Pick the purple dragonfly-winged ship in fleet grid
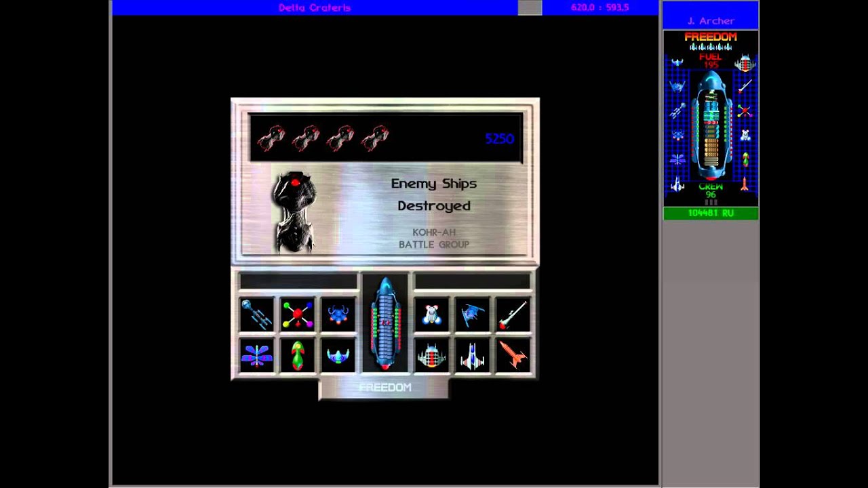Screen dimensions: 868x488 257,355
